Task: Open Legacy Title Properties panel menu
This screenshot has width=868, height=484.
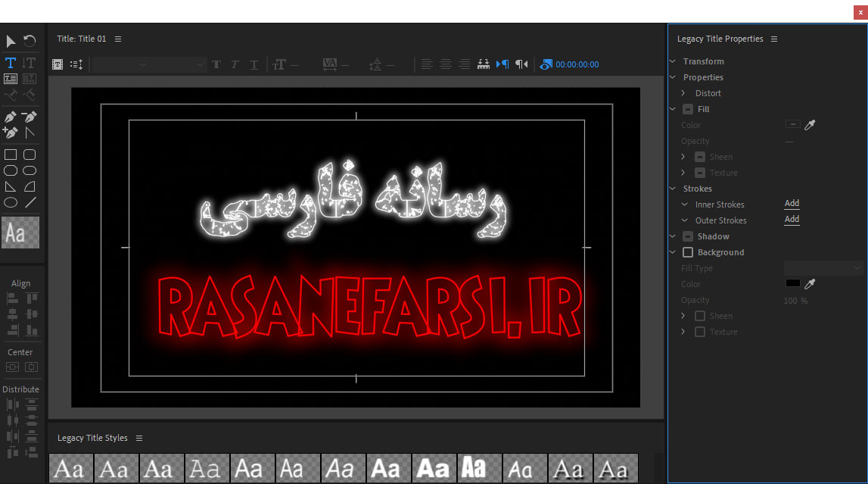Action: pyautogui.click(x=774, y=39)
